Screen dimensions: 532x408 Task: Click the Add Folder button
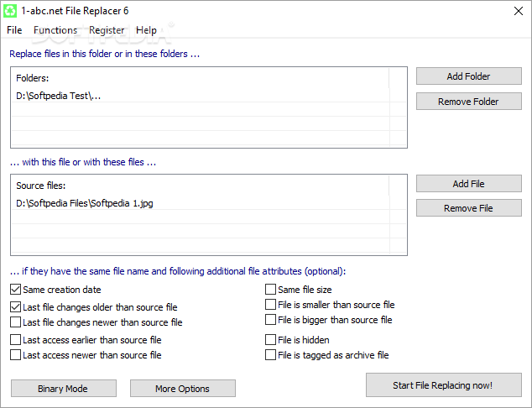coord(468,76)
